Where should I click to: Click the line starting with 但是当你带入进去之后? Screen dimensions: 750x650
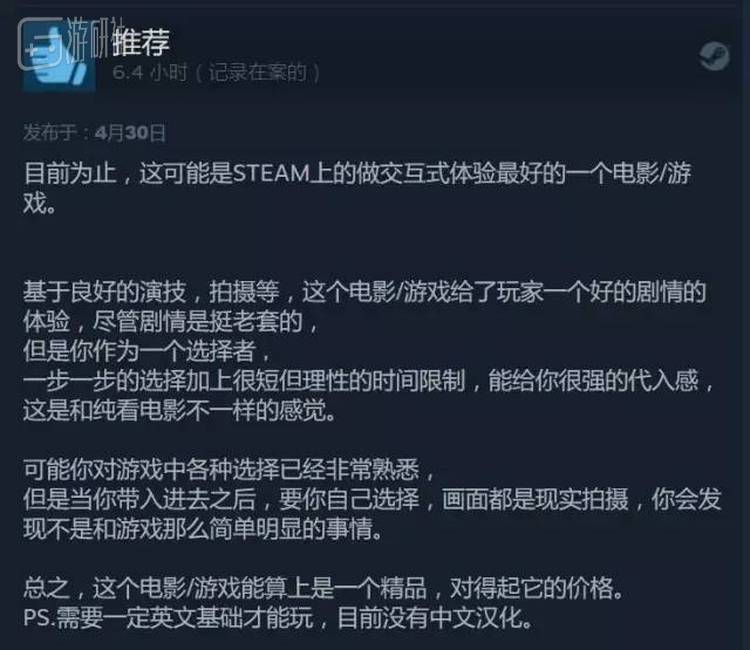[373, 499]
